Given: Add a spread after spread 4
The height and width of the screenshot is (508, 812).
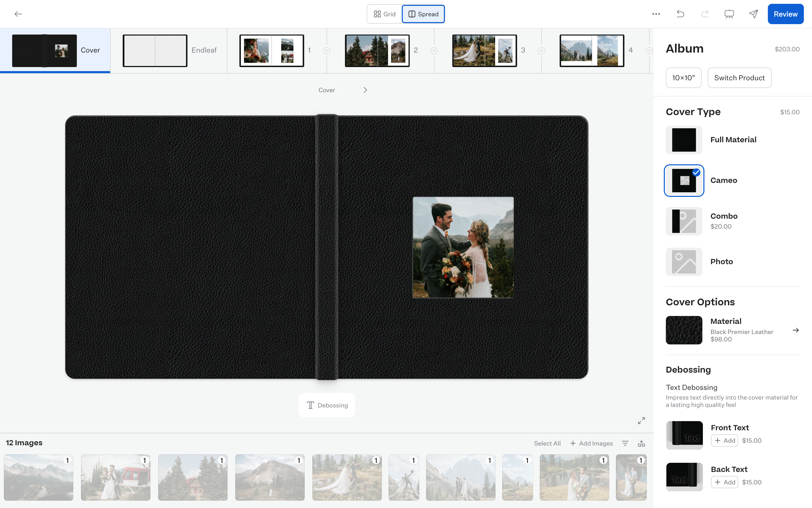Looking at the screenshot, I should [x=649, y=51].
